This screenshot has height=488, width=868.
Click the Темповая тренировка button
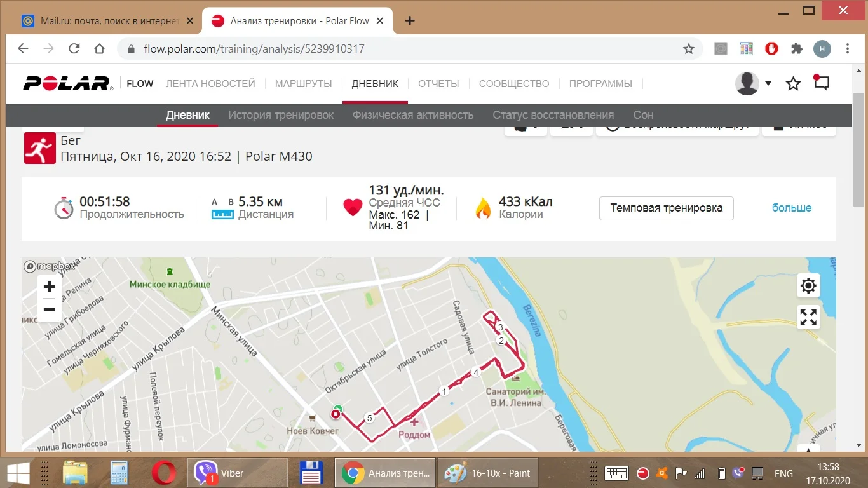[x=667, y=208]
